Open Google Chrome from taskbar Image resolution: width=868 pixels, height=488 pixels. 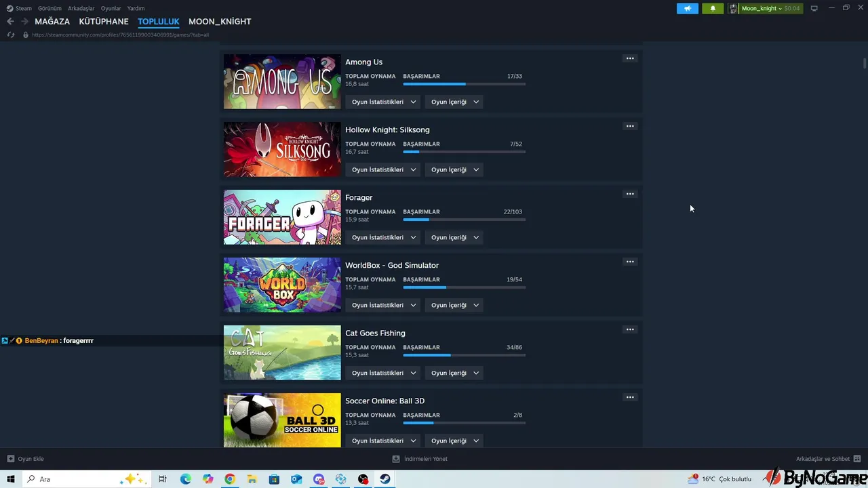pyautogui.click(x=230, y=479)
